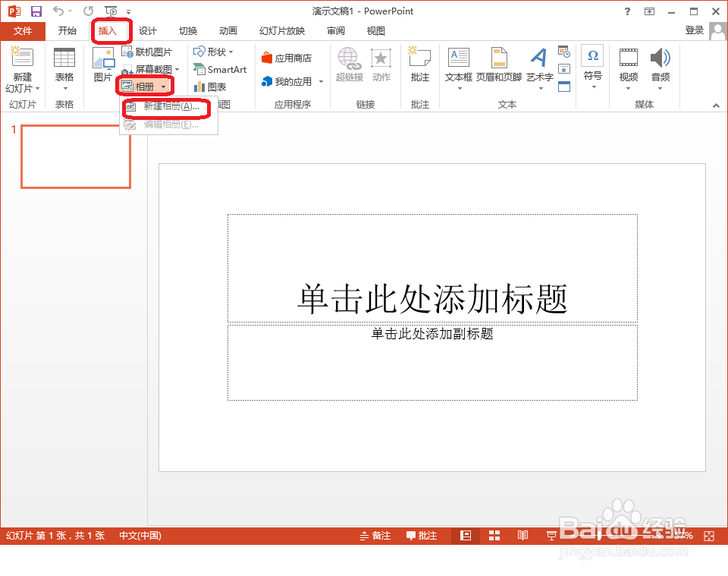This screenshot has width=728, height=576.
Task: Open 页眉和页脚 (Header & Footer)
Action: (499, 64)
